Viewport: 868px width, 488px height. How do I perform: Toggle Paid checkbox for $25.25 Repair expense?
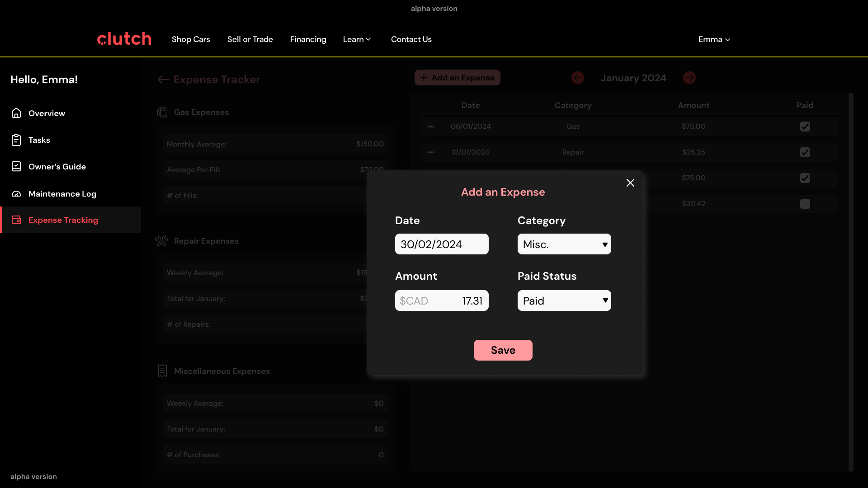tap(805, 152)
